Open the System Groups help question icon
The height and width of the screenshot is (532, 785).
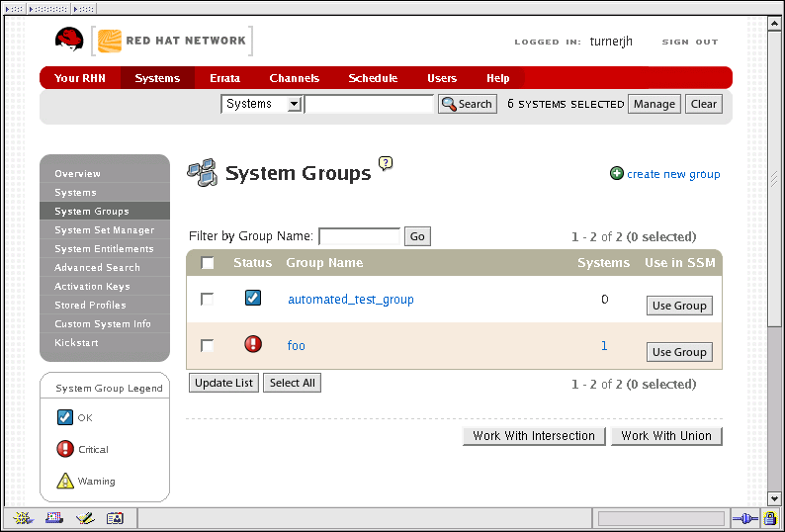click(386, 163)
